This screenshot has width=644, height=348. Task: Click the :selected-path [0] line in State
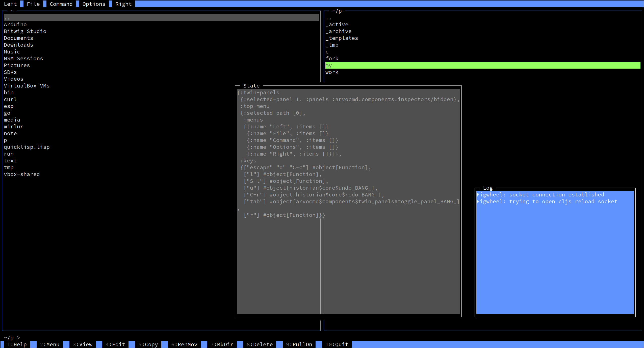(x=273, y=113)
